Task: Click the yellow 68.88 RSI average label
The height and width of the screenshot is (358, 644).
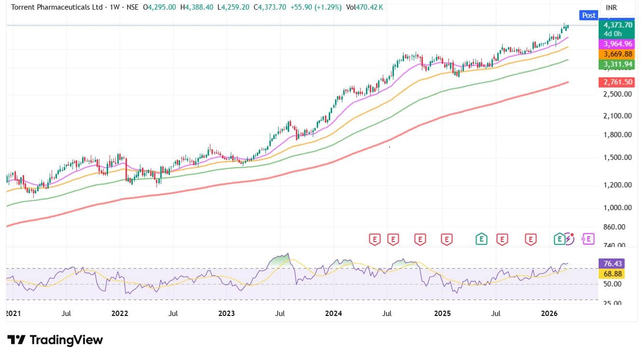Action: click(611, 274)
